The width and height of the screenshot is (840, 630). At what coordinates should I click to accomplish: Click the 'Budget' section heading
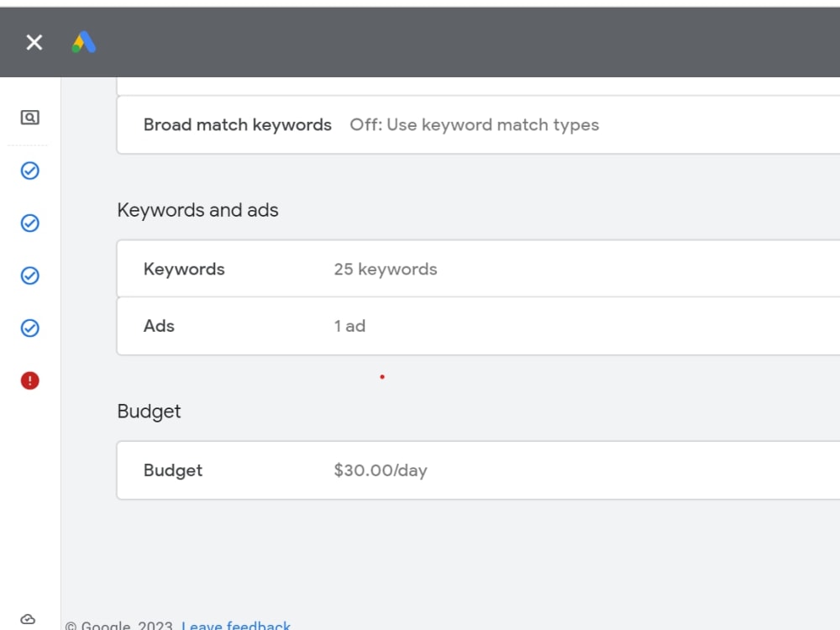(149, 412)
